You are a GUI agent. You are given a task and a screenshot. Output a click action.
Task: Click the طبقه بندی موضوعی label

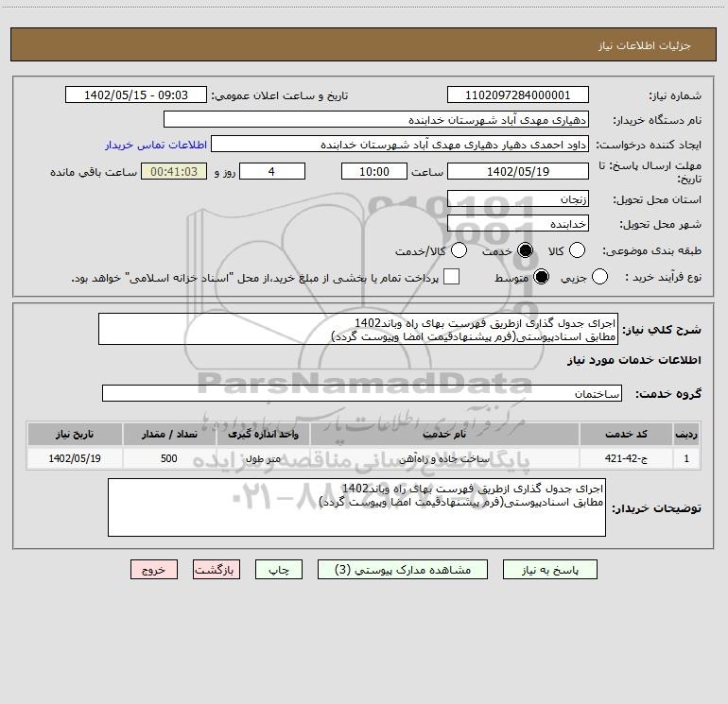[651, 251]
